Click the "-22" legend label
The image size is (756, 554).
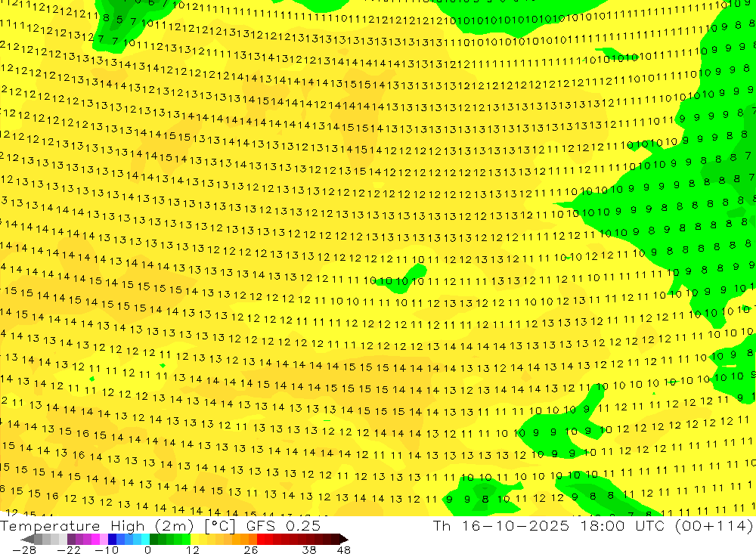coord(69,549)
